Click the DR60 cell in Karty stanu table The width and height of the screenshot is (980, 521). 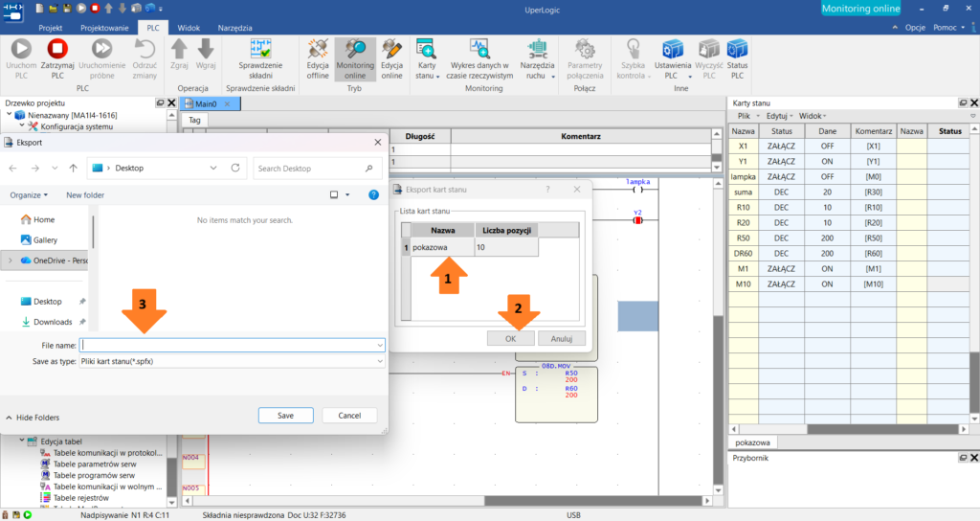[743, 253]
